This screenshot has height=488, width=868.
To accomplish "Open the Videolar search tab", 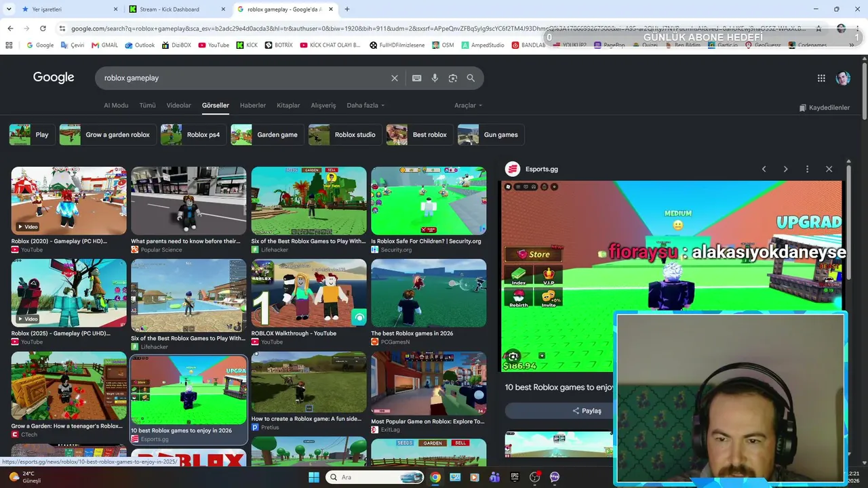I will [179, 106].
